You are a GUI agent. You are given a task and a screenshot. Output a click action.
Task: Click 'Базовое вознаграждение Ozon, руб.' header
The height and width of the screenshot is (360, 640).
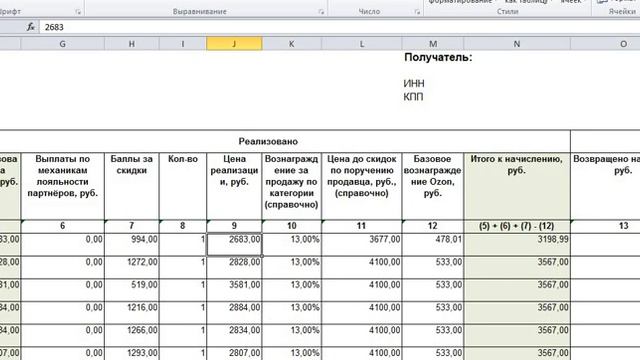click(x=433, y=186)
